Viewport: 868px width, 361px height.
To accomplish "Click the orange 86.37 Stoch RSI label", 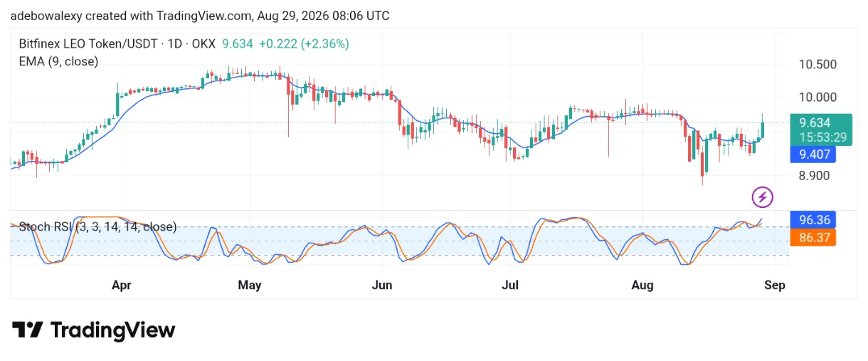I will pyautogui.click(x=814, y=237).
